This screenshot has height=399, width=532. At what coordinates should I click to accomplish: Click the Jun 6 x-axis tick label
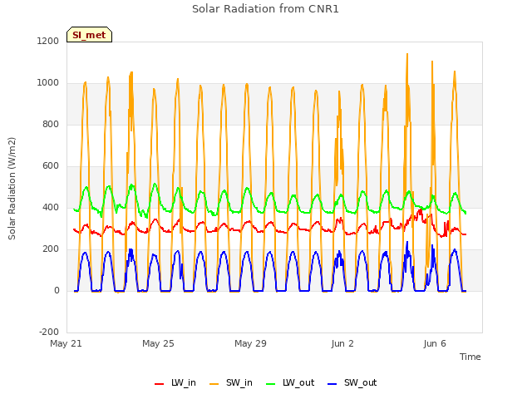[435, 343]
